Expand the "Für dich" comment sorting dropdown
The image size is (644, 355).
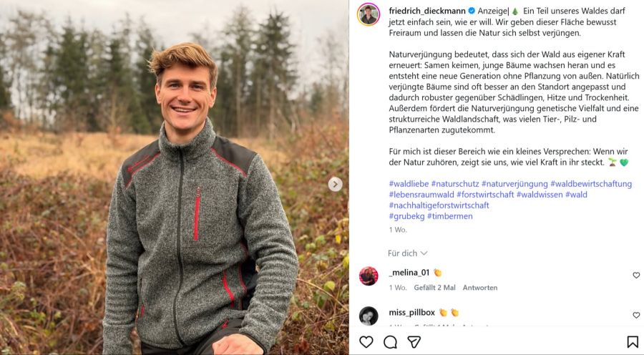click(408, 253)
